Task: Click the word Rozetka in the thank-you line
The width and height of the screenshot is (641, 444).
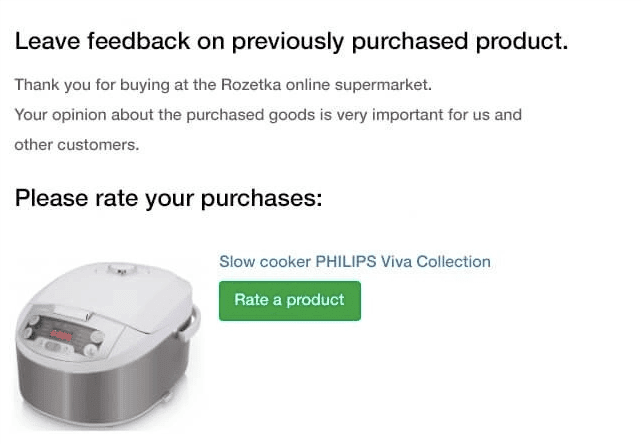Action: (251, 85)
